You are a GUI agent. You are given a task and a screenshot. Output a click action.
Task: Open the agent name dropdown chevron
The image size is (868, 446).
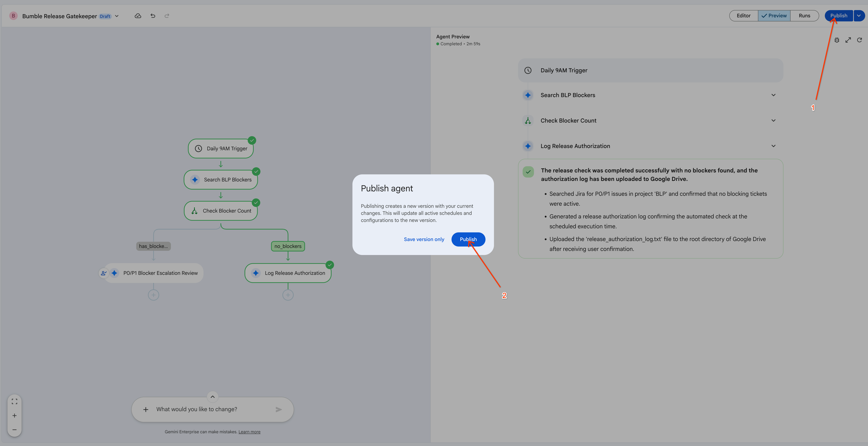[x=117, y=16]
